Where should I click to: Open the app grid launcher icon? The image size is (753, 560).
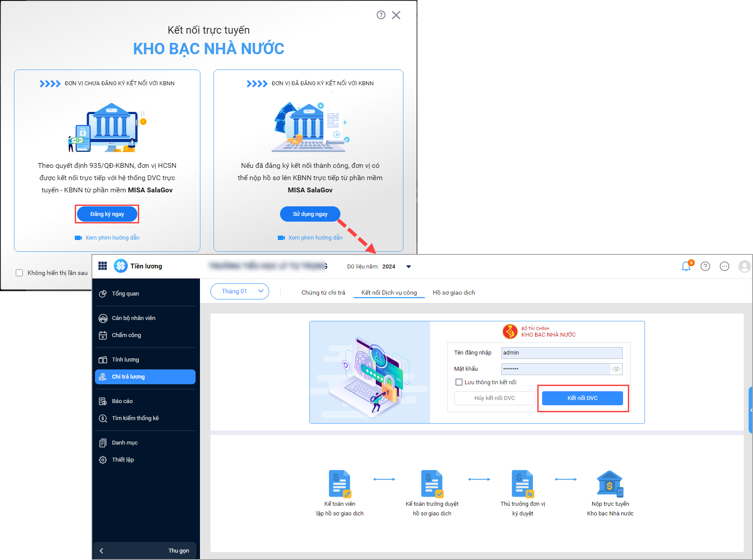[103, 266]
